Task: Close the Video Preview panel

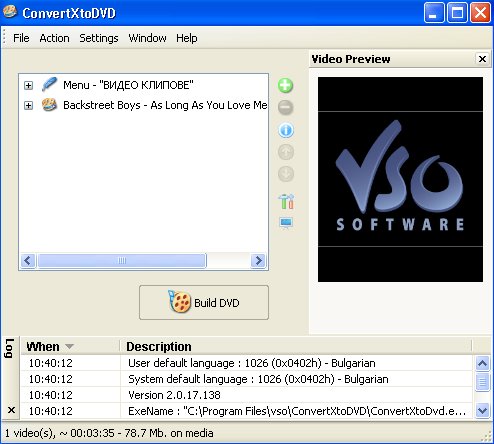Action: pyautogui.click(x=482, y=59)
